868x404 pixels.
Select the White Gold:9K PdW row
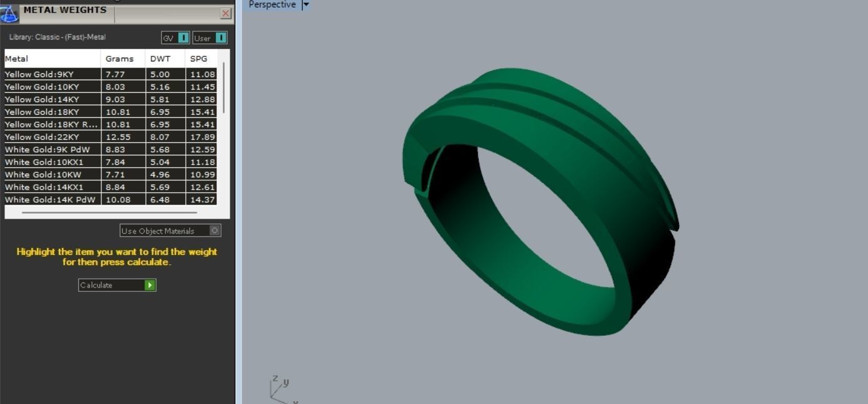point(111,149)
